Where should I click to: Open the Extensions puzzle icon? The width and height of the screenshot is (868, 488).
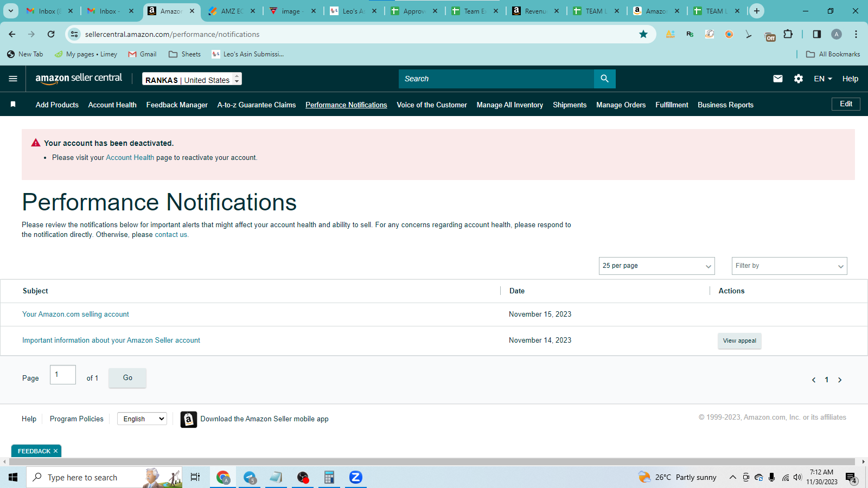[788, 34]
